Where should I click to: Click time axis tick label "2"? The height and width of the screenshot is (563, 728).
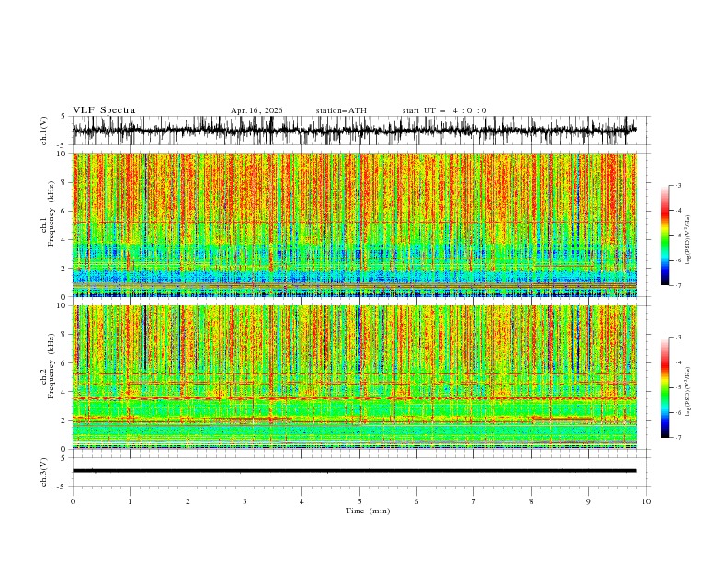188,501
